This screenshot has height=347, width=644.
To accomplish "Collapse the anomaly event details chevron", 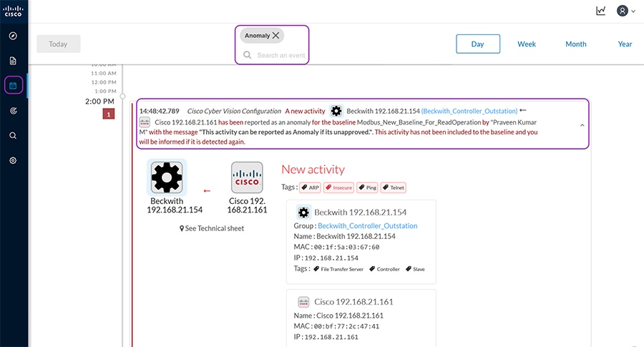I will click(582, 125).
